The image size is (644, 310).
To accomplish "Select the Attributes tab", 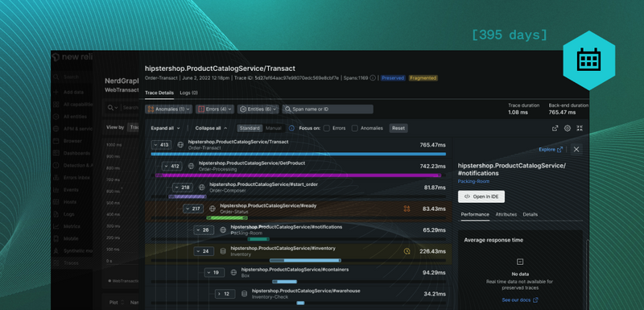I will pyautogui.click(x=506, y=214).
